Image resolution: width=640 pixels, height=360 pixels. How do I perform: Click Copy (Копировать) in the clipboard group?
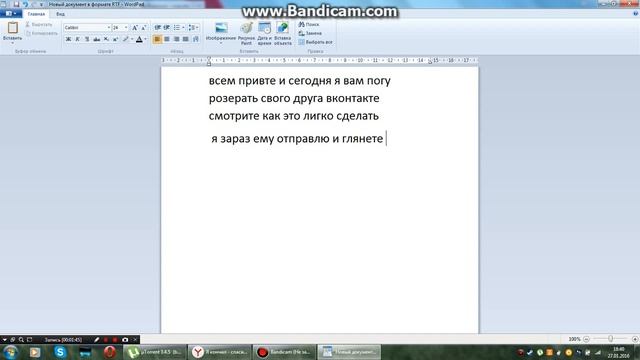click(x=42, y=33)
